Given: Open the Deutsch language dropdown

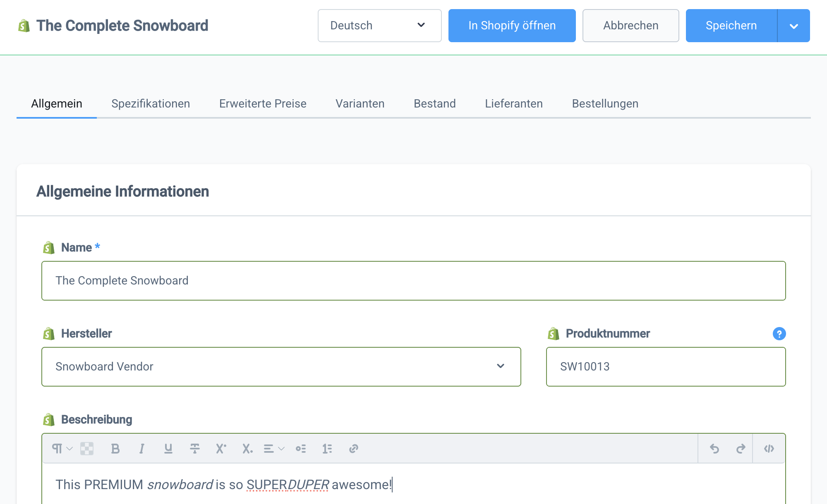Looking at the screenshot, I should click(379, 26).
